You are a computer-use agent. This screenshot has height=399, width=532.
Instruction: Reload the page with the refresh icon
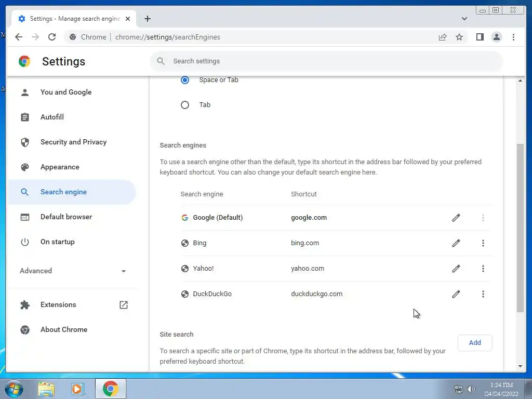pos(52,37)
